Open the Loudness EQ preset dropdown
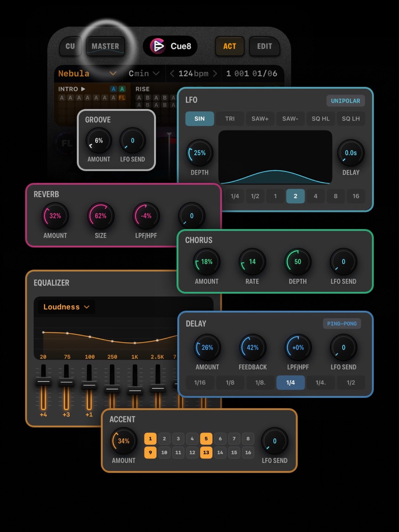399x532 pixels. [66, 307]
